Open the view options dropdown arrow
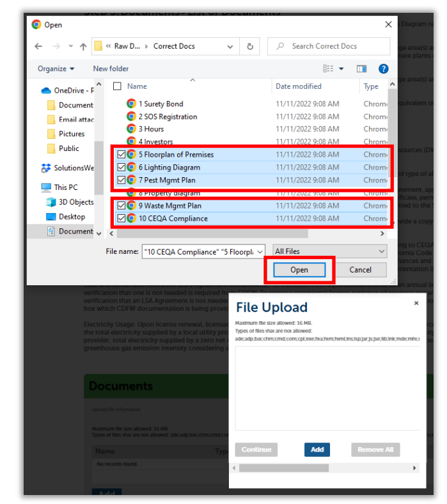Image resolution: width=447 pixels, height=504 pixels. point(341,69)
